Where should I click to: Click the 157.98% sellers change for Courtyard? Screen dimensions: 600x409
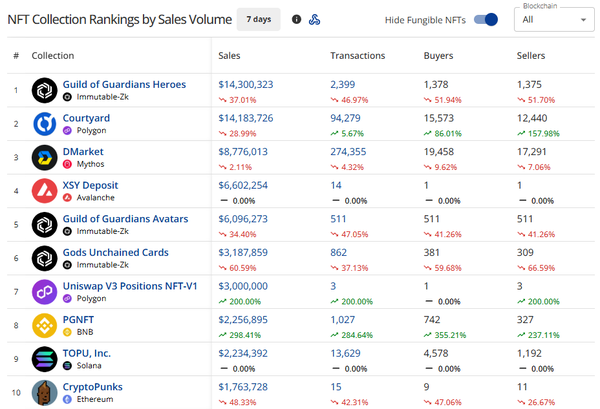[x=544, y=134]
